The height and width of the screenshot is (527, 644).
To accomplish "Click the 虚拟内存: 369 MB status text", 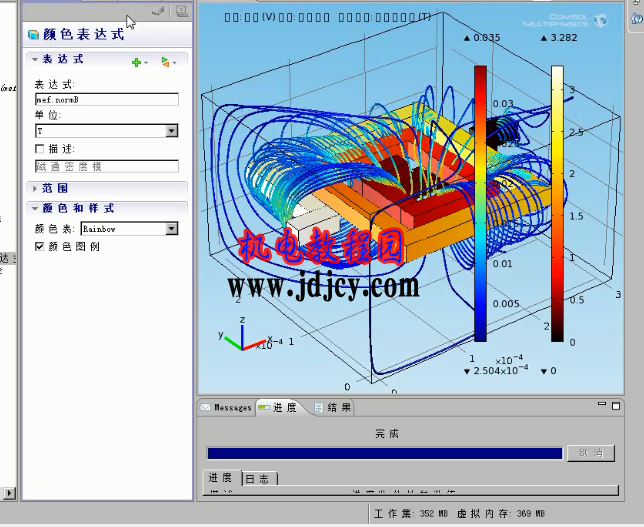I will click(501, 513).
